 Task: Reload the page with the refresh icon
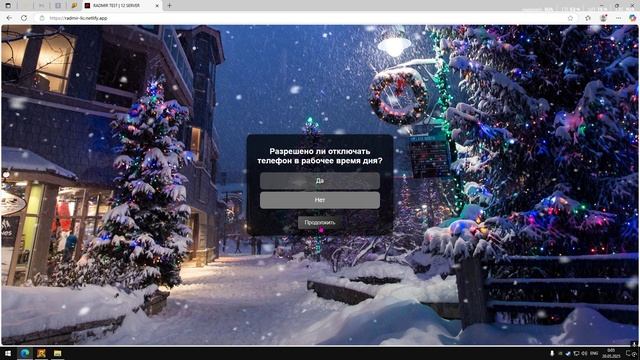(24, 18)
